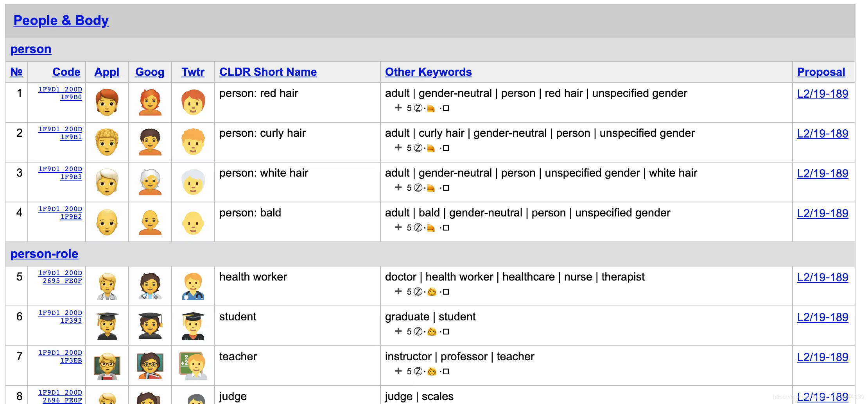The width and height of the screenshot is (868, 404).
Task: Open the People & Body heading link
Action: pyautogui.click(x=61, y=20)
